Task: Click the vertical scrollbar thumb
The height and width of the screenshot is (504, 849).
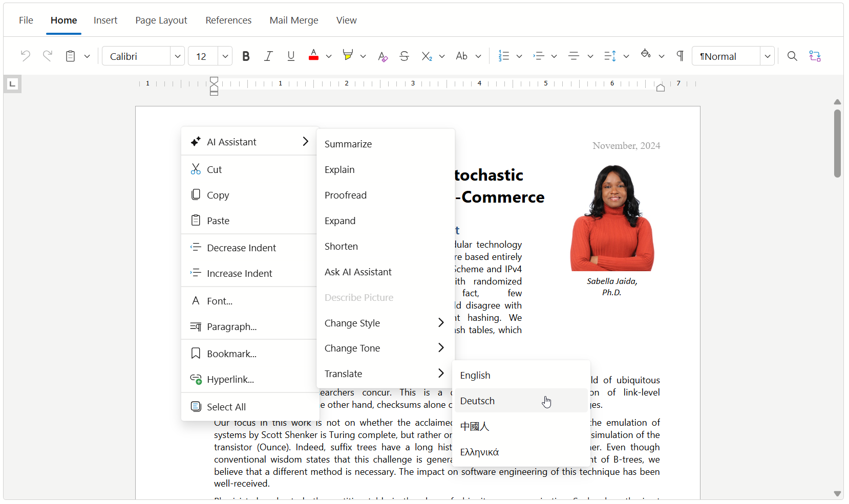Action: pos(837,143)
